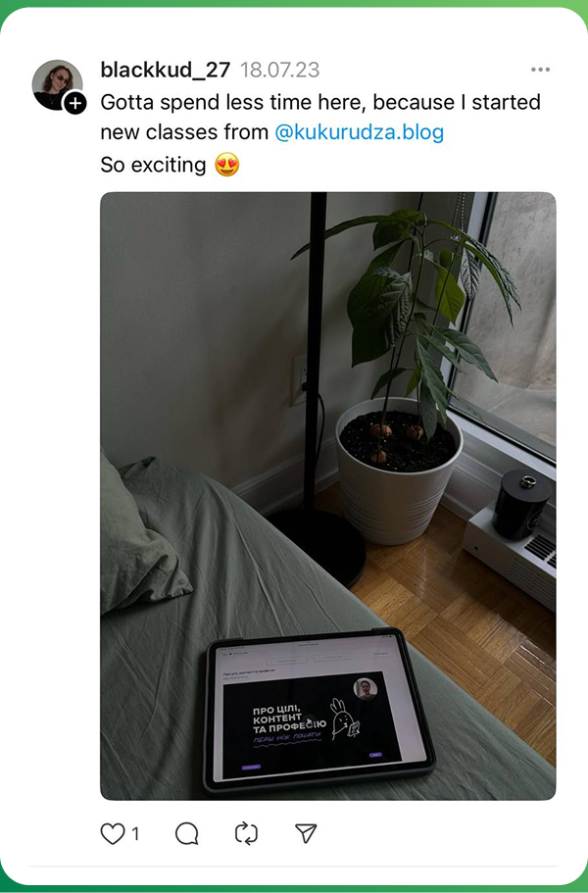Open comments via the speech bubble icon
This screenshot has height=893, width=588.
click(187, 834)
